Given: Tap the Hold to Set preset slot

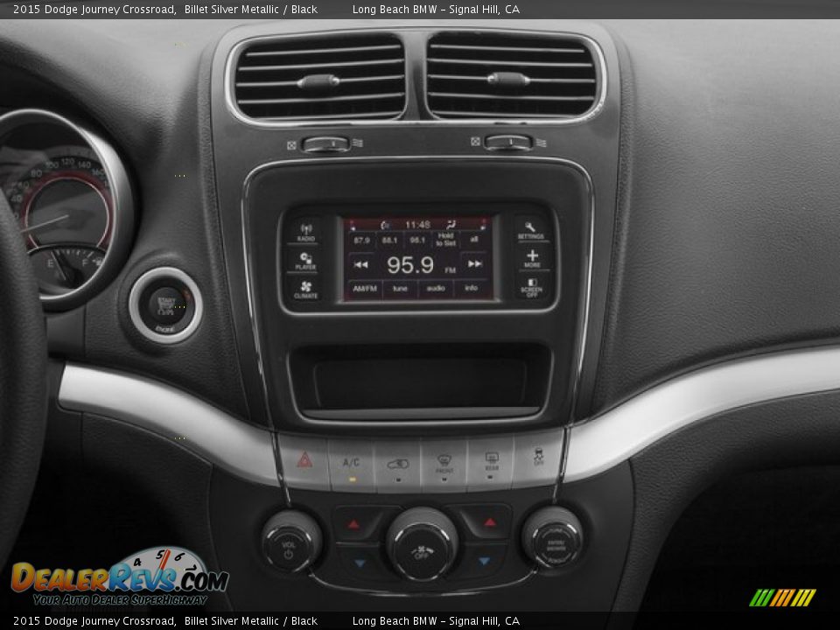Looking at the screenshot, I should pyautogui.click(x=445, y=240).
